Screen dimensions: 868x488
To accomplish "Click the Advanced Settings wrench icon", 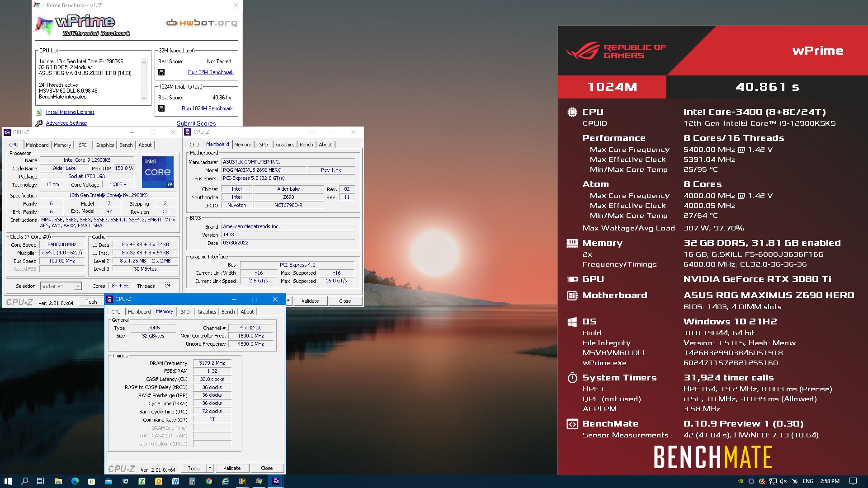I will [39, 123].
